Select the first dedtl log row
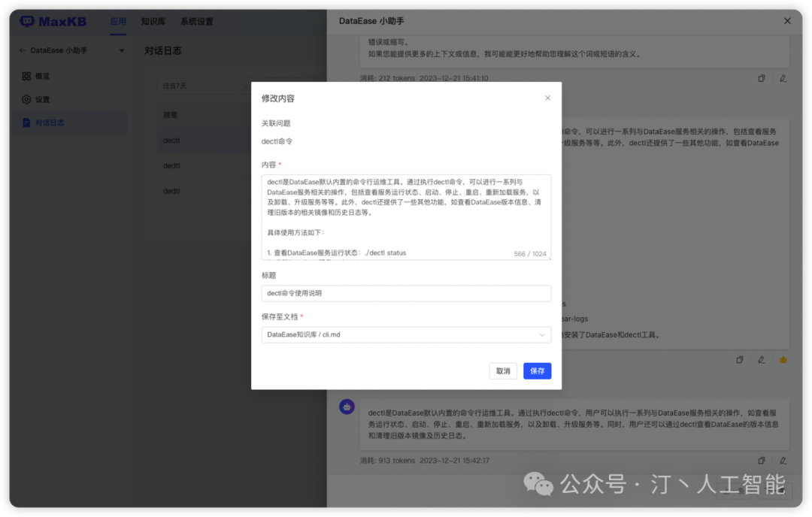Image resolution: width=812 pixels, height=517 pixels. coord(204,165)
